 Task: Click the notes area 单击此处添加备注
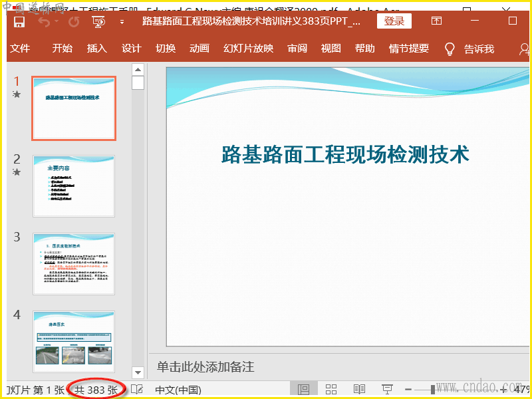coord(205,367)
